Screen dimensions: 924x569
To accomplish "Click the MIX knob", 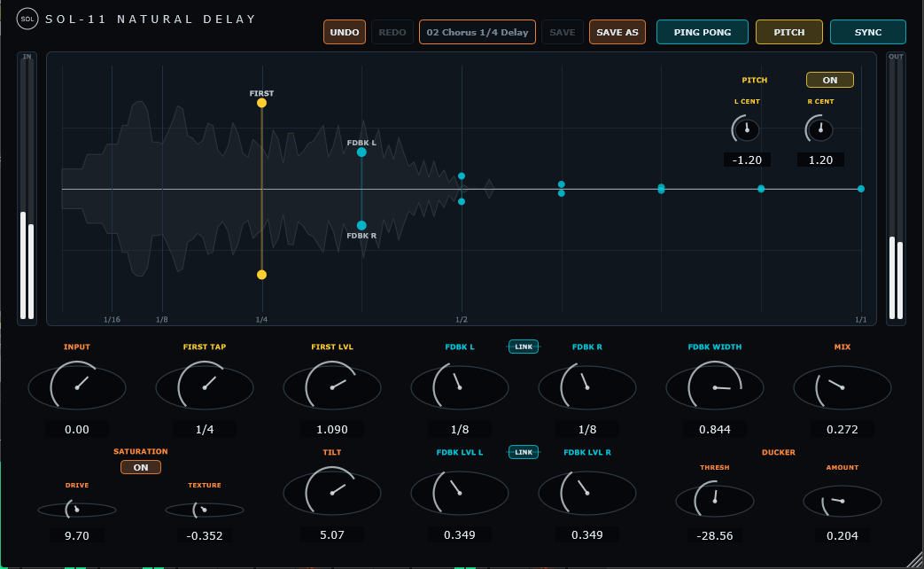I will click(x=842, y=386).
